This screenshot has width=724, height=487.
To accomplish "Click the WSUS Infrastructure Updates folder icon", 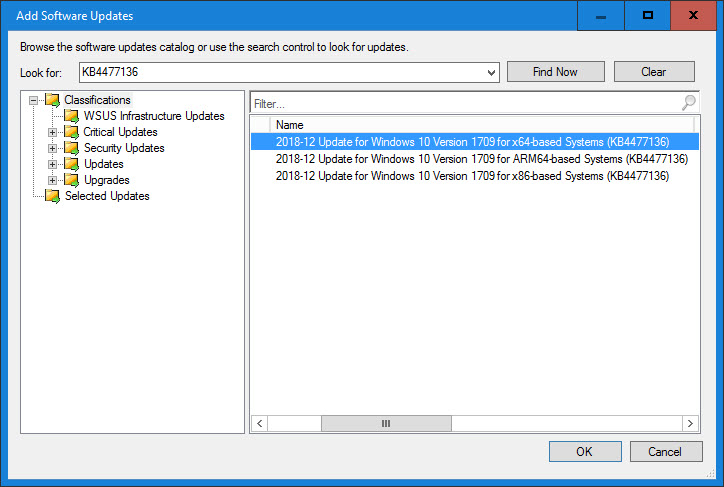I will coord(71,116).
